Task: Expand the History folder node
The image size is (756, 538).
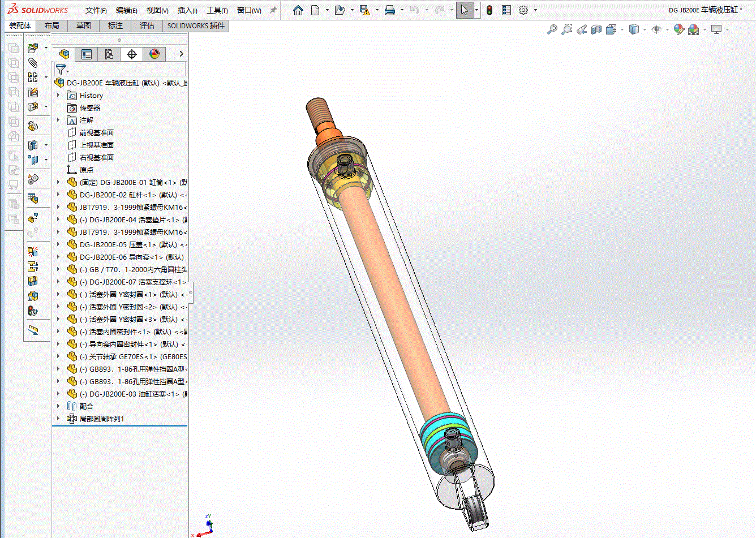Action: coord(58,95)
